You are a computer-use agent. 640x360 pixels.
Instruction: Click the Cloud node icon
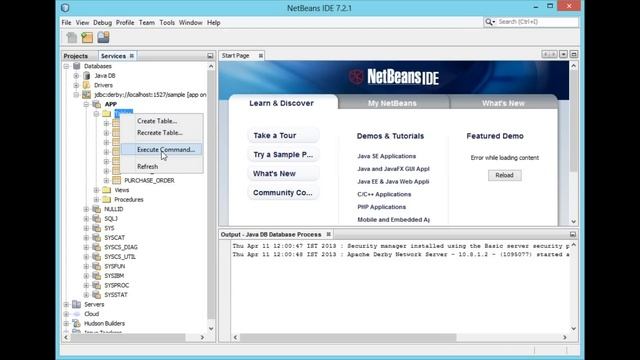(x=77, y=314)
